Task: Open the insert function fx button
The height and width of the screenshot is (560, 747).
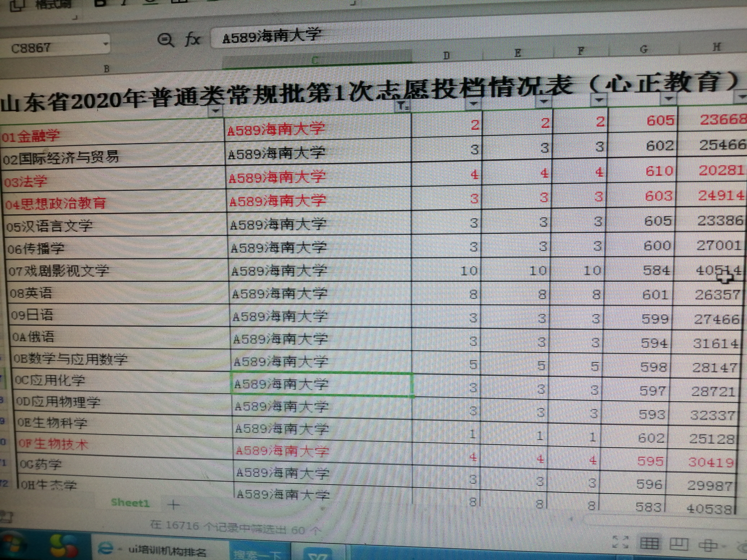Action: [x=193, y=39]
